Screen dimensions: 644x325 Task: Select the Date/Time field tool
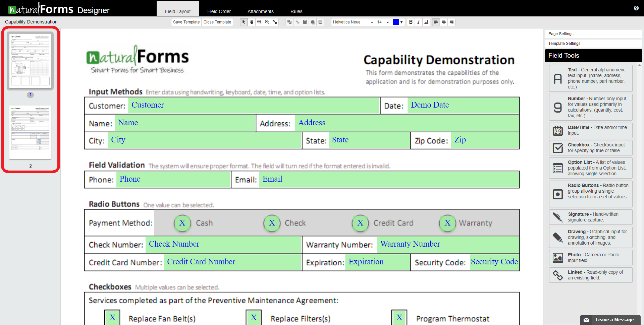pyautogui.click(x=591, y=130)
